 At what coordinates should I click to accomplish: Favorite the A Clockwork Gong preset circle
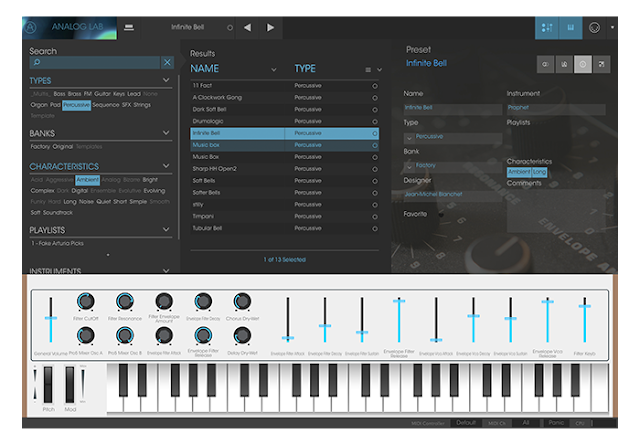(375, 98)
